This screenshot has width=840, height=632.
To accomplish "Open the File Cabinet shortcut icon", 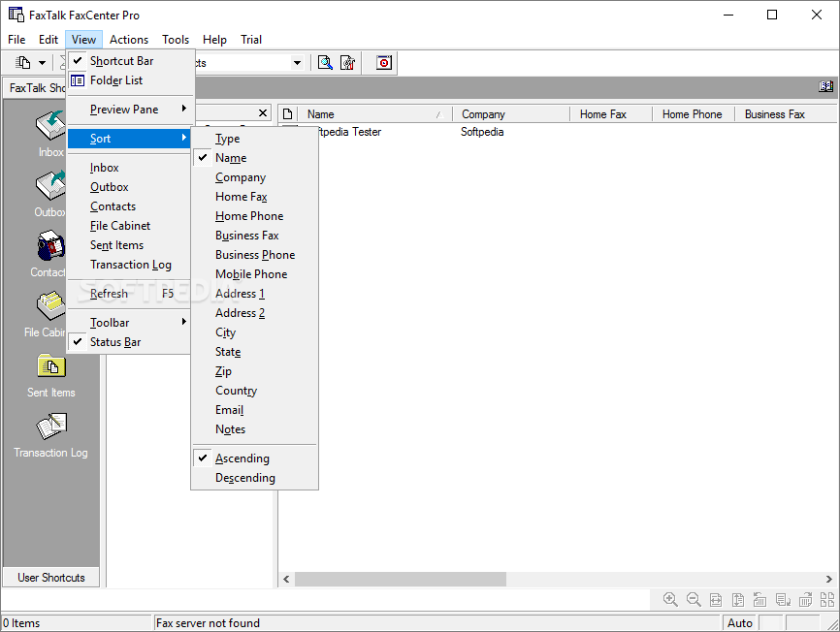I will click(50, 306).
